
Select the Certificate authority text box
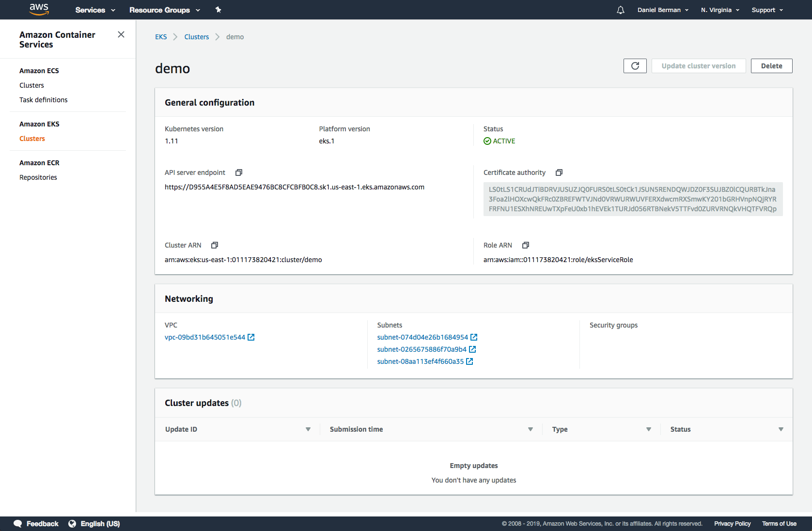click(x=633, y=199)
